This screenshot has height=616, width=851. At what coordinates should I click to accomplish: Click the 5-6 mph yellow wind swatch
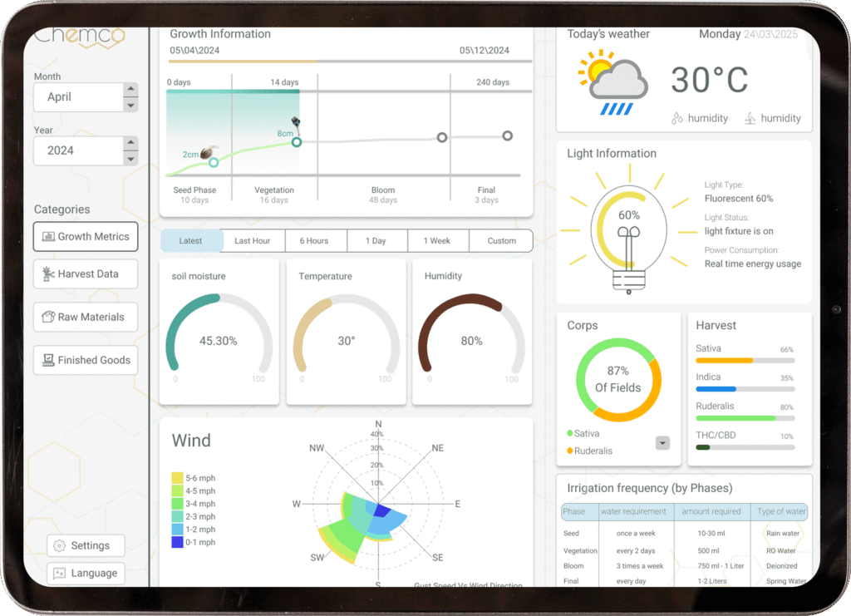(177, 478)
